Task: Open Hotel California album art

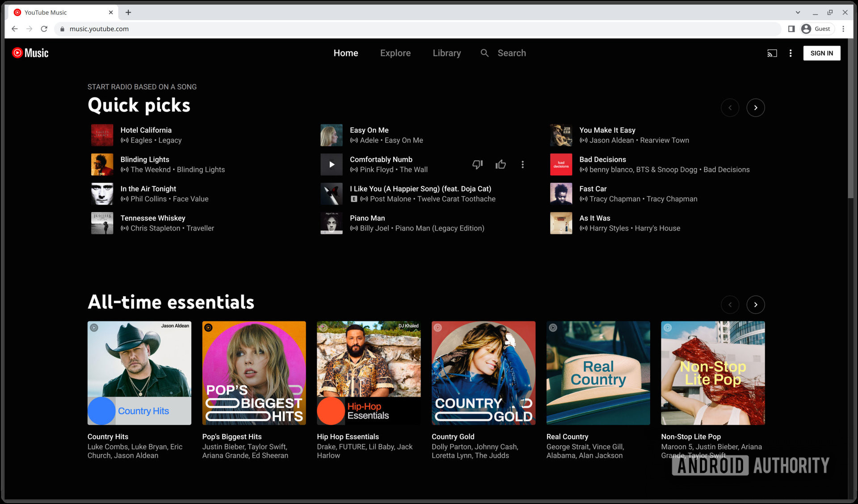Action: (x=102, y=135)
